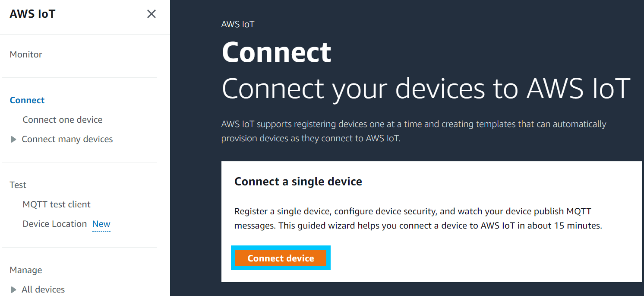
Task: Open the Manage section in sidebar
Action: (26, 270)
